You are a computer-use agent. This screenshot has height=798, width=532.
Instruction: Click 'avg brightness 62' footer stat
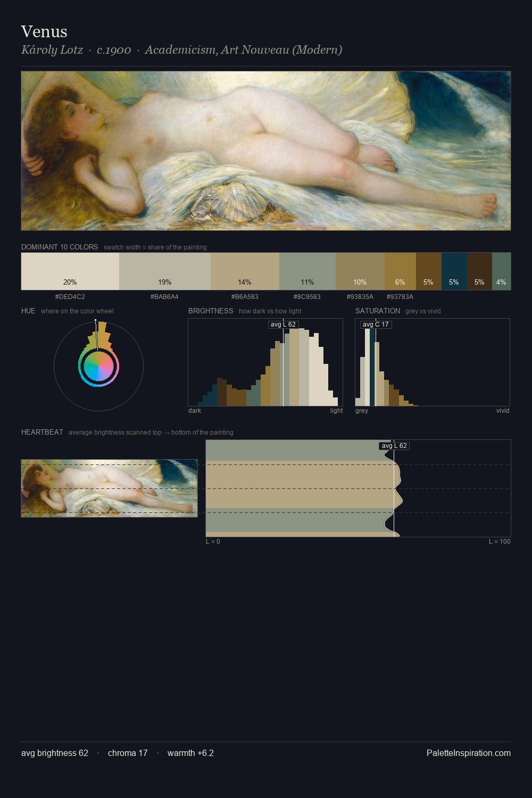coord(55,753)
